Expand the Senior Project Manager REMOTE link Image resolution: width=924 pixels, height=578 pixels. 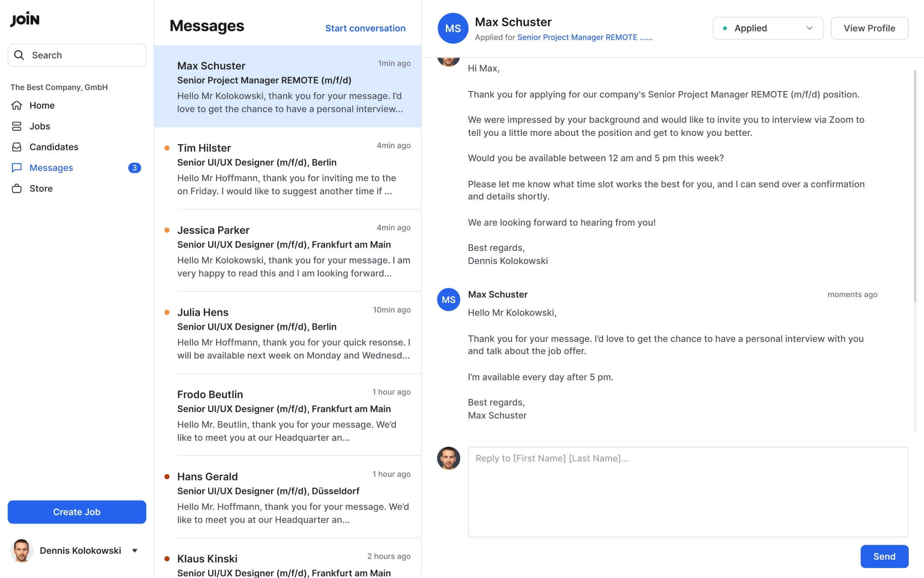584,37
